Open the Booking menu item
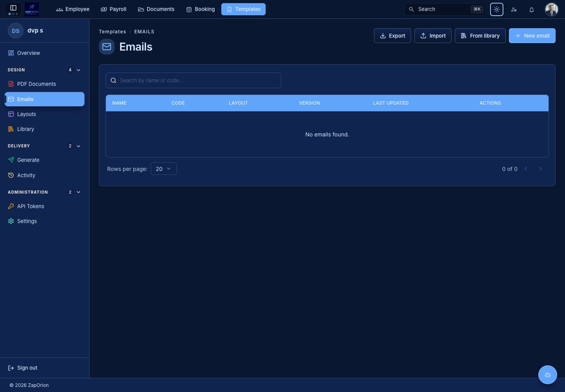Image resolution: width=565 pixels, height=392 pixels. (x=200, y=9)
